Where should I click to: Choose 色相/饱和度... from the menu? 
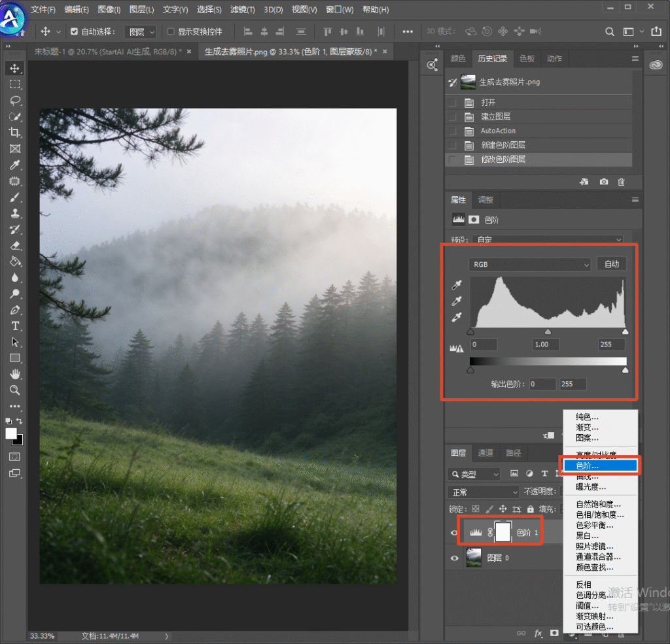[600, 515]
